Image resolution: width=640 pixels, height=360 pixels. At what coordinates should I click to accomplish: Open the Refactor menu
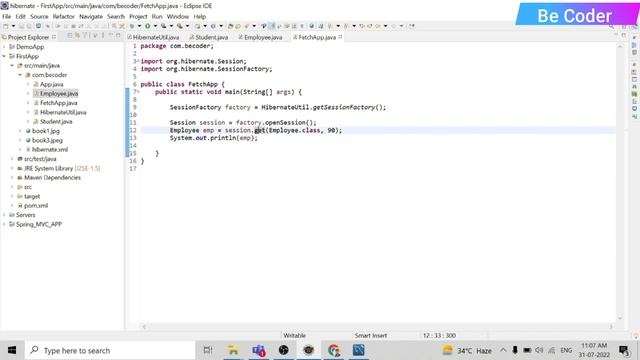[x=64, y=16]
